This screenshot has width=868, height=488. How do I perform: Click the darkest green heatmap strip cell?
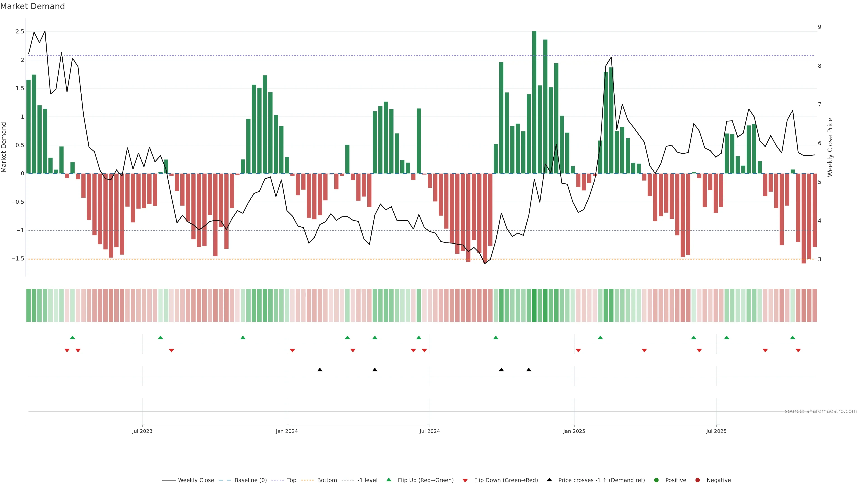click(x=534, y=305)
